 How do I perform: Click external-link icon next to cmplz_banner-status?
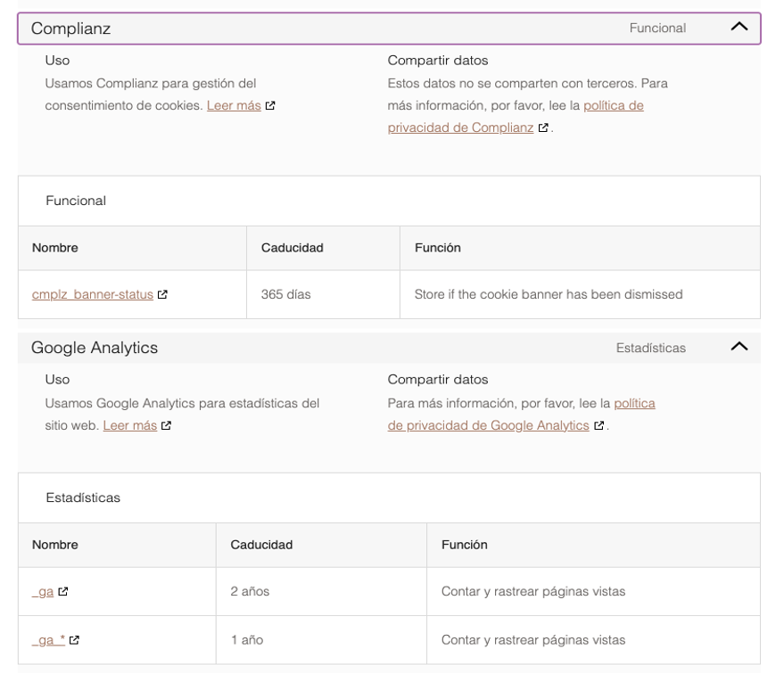click(162, 295)
